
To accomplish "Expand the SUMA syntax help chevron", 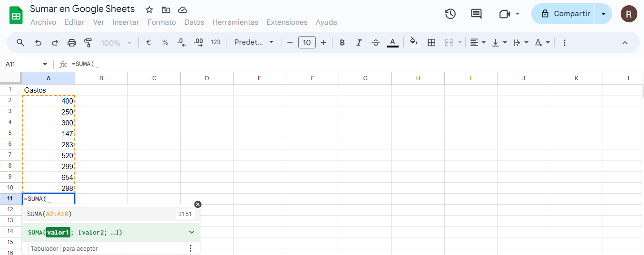I will coord(192,232).
